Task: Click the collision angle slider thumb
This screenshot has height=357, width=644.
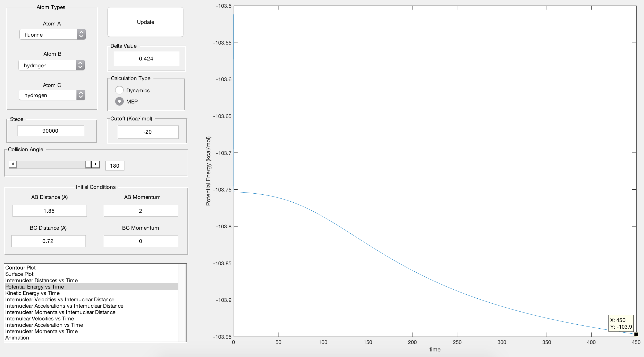Action: coord(88,164)
